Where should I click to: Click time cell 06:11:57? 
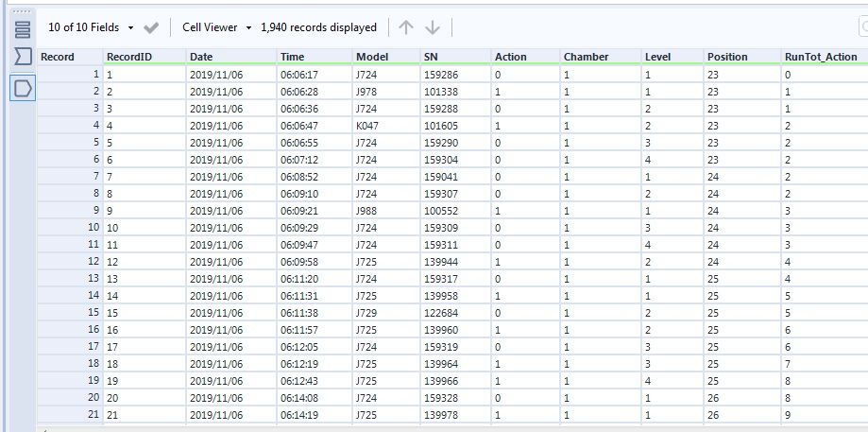315,330
